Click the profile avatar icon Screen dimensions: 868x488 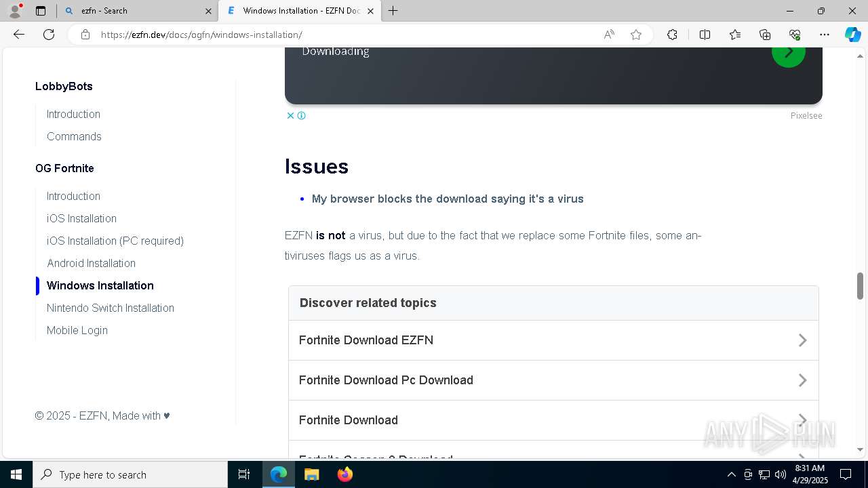[15, 11]
